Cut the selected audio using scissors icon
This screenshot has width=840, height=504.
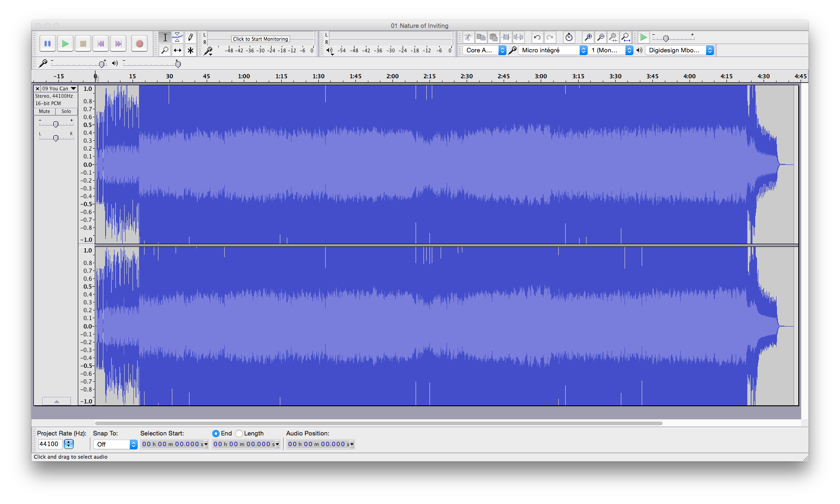[x=468, y=37]
